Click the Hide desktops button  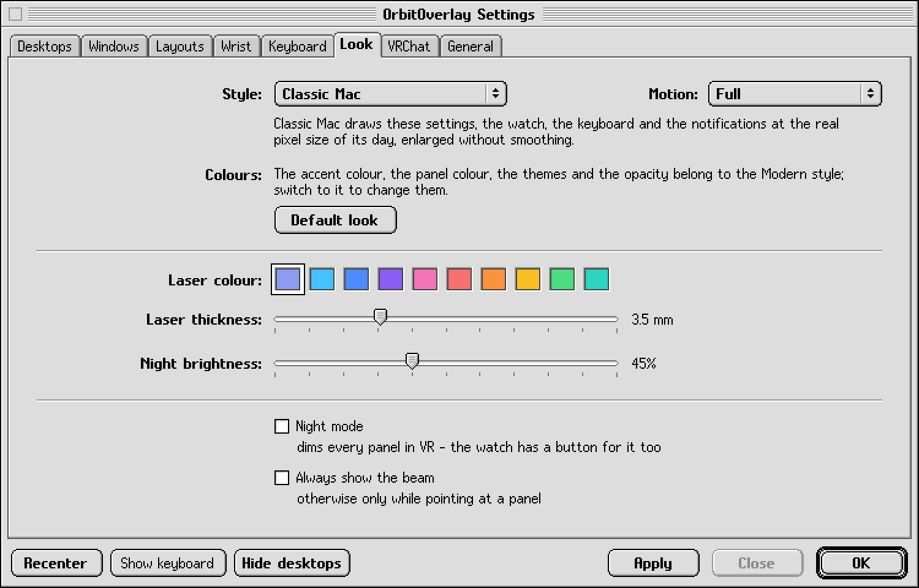point(292,563)
